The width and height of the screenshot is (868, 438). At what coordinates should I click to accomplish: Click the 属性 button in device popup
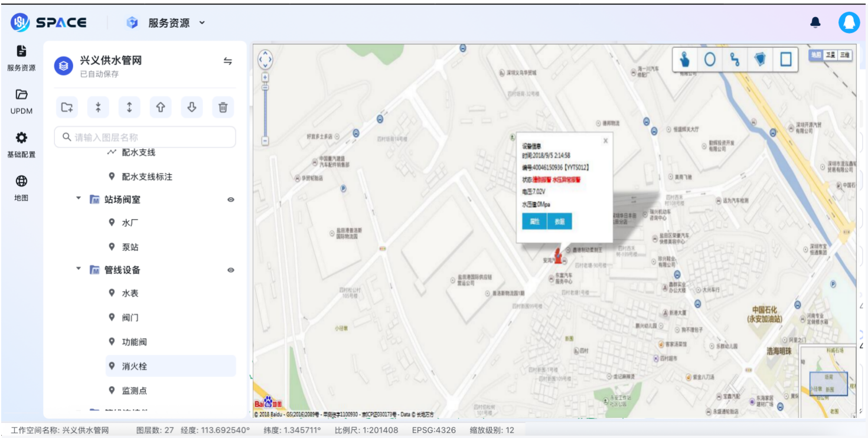pyautogui.click(x=534, y=221)
